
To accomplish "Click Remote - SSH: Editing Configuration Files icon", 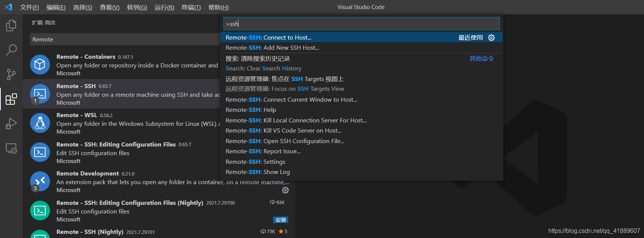I will coord(40,152).
